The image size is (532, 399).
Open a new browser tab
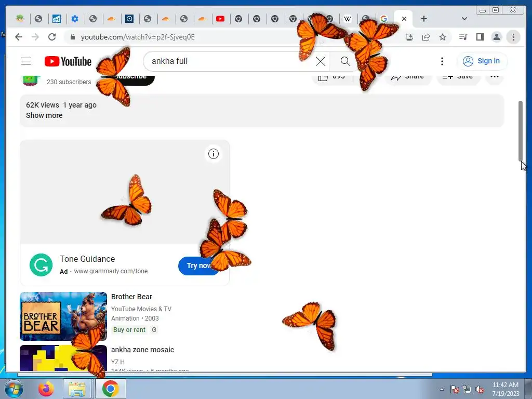point(424,19)
